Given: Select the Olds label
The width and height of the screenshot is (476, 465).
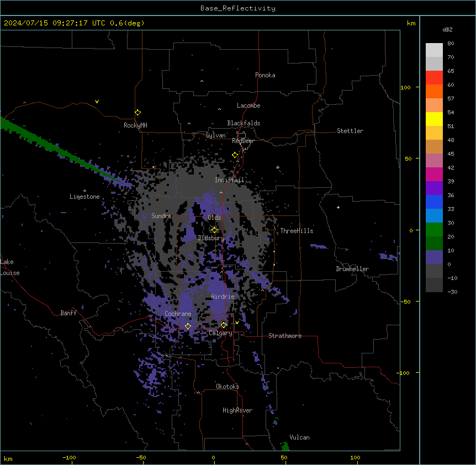Looking at the screenshot, I should (214, 218).
